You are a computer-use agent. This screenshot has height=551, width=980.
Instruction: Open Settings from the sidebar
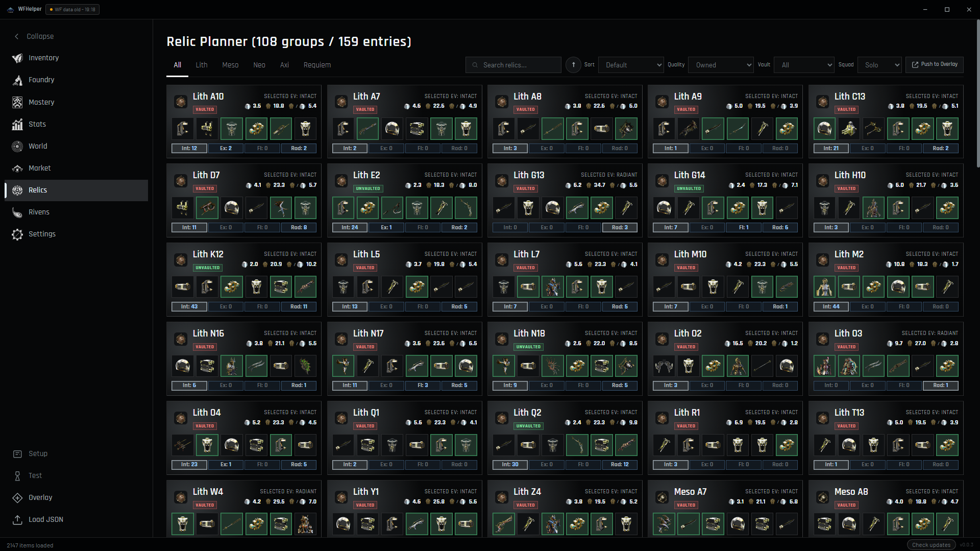(76, 234)
